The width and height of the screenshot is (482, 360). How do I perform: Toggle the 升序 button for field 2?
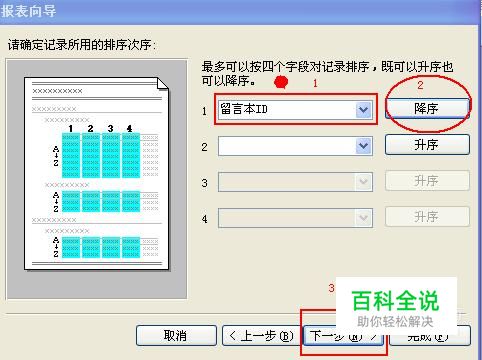pos(427,144)
